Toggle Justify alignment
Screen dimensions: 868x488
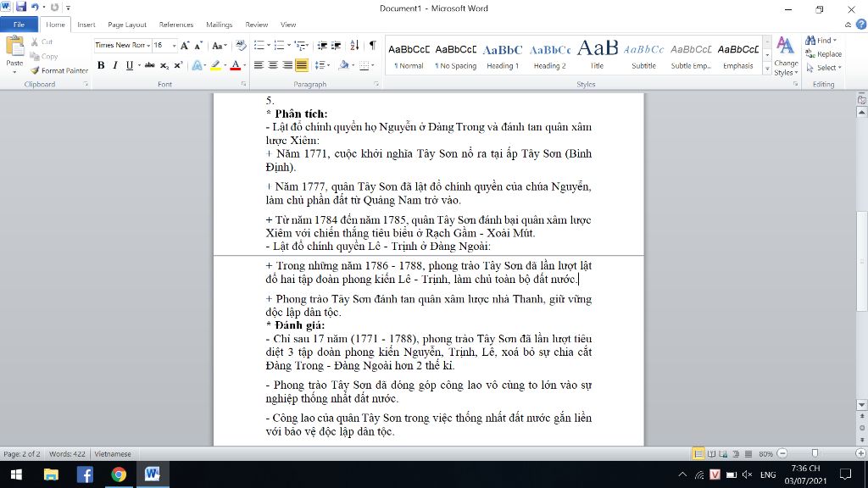(302, 65)
